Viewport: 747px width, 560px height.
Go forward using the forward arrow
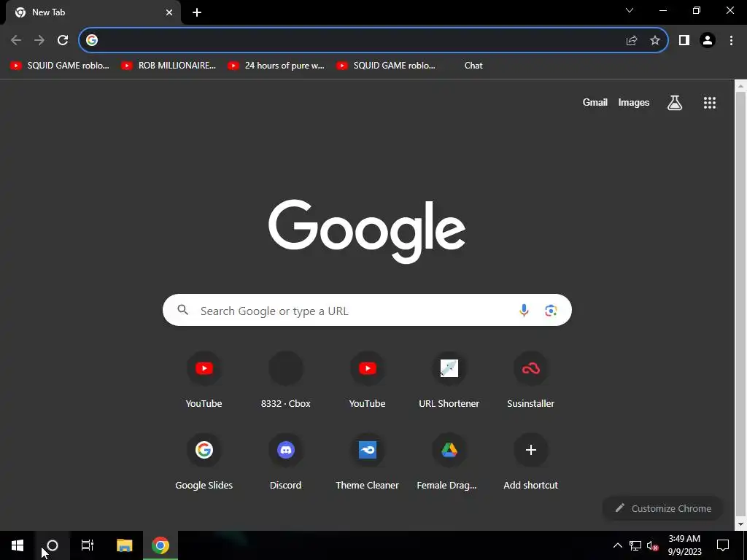[x=39, y=41]
